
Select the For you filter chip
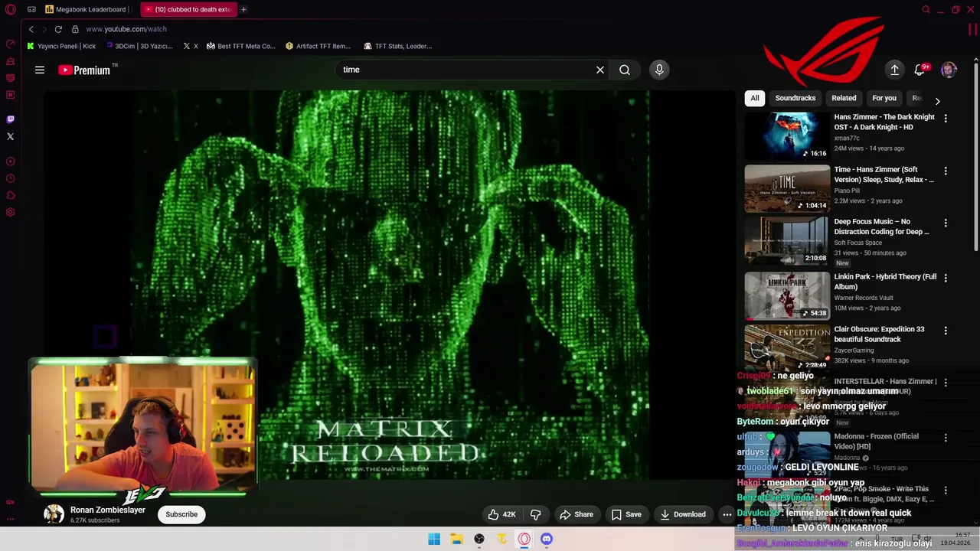pos(884,98)
